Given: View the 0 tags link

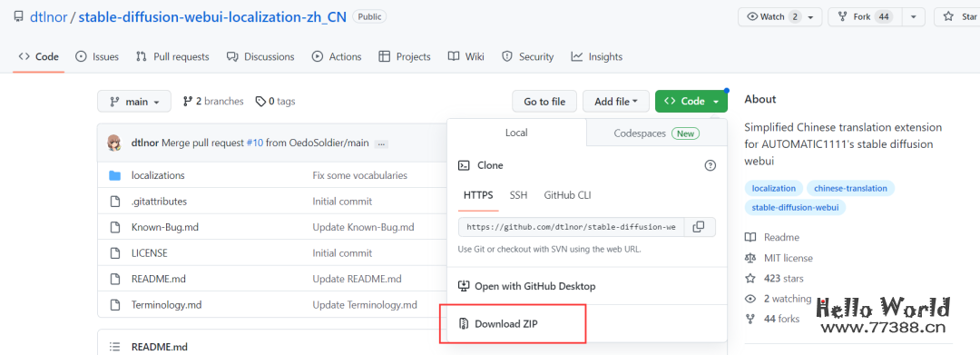Looking at the screenshot, I should (x=275, y=102).
